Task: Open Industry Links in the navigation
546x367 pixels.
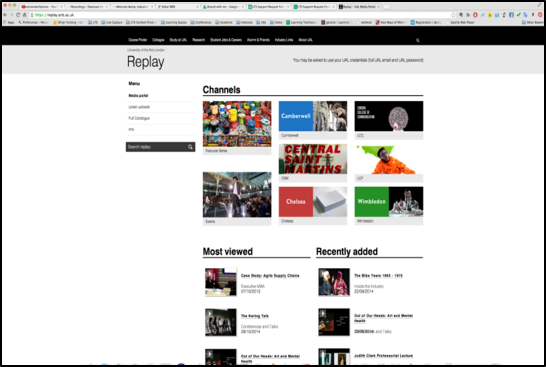Action: pos(284,40)
